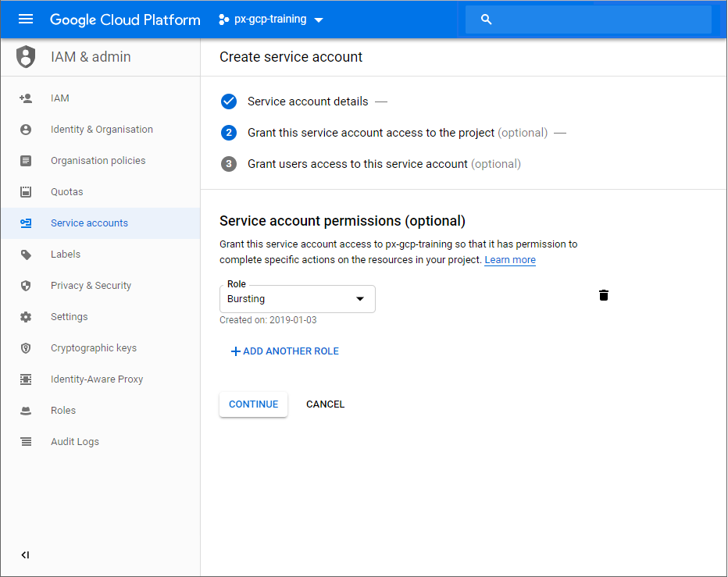Collapse the left sidebar panel

[25, 555]
